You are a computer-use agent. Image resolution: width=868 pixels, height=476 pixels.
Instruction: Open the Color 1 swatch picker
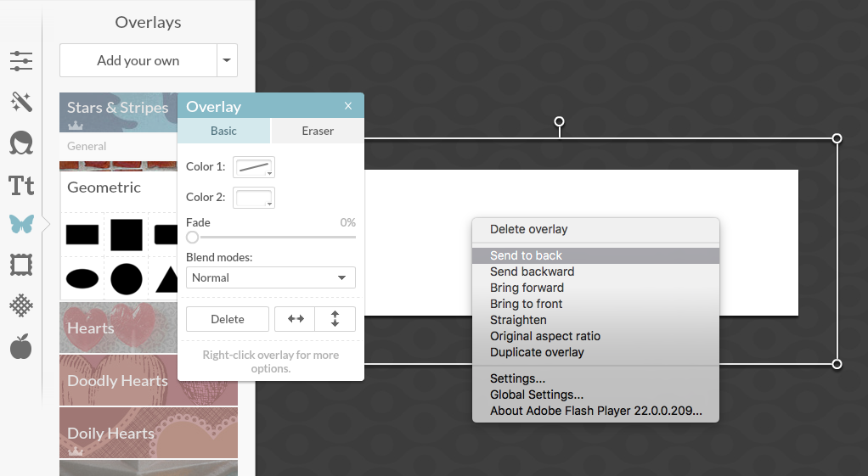pos(254,168)
